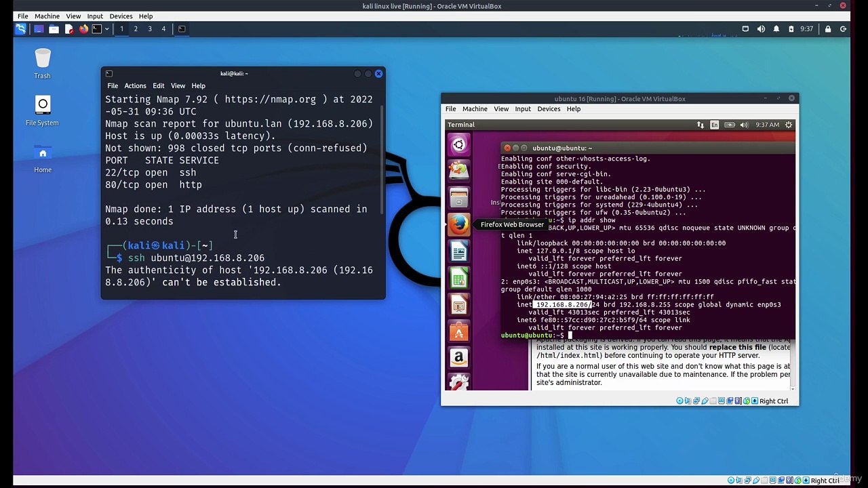This screenshot has width=868, height=488.
Task: Open the Kali dragon applications menu
Action: point(21,28)
